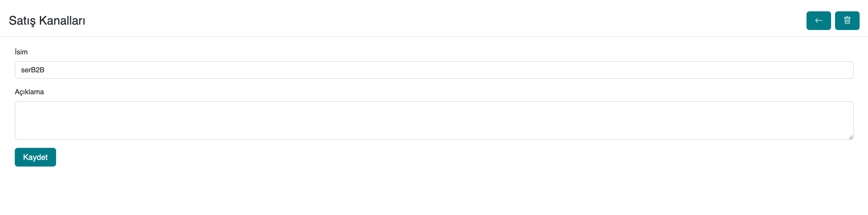The width and height of the screenshot is (868, 215).
Task: Click the header title Satış Kanalları
Action: point(47,21)
